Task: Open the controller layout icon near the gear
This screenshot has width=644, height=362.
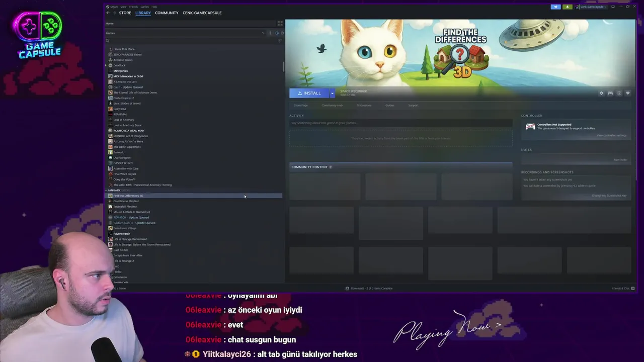Action: click(x=610, y=93)
